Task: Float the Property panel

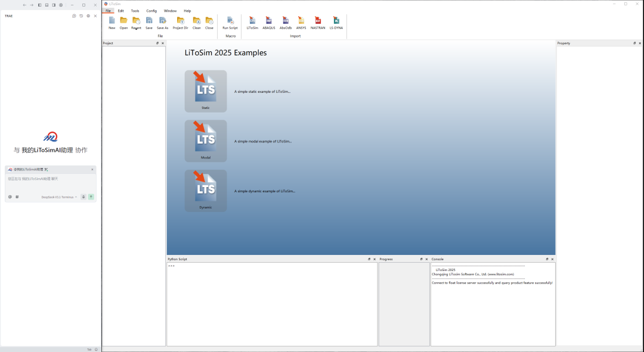Action: coord(634,43)
